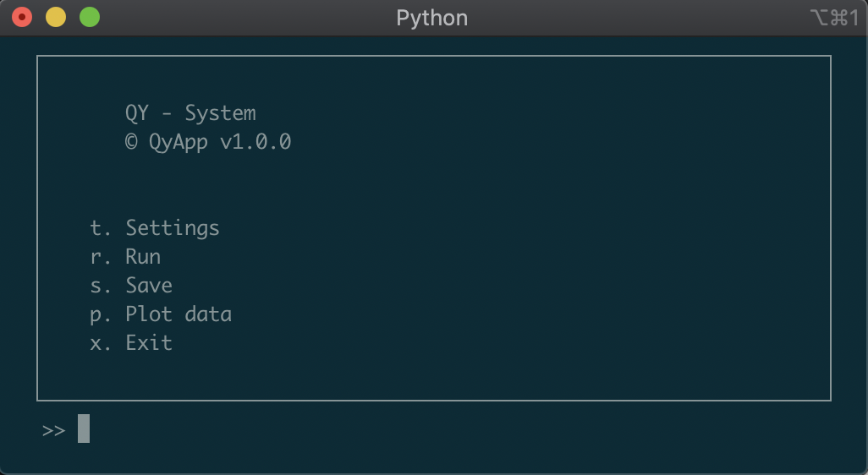This screenshot has width=868, height=475.
Task: Click the yellow minimize window button
Action: click(x=56, y=17)
